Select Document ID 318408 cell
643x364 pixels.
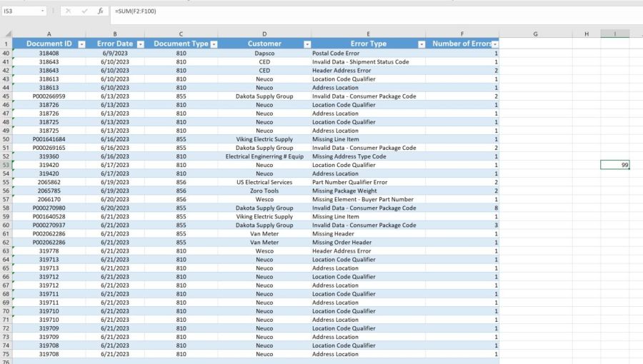point(49,54)
